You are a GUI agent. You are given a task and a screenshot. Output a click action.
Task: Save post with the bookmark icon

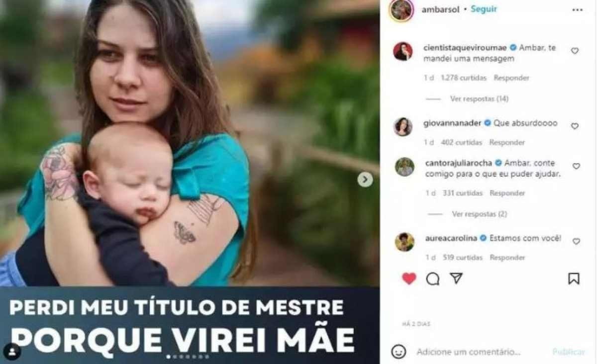tap(574, 278)
